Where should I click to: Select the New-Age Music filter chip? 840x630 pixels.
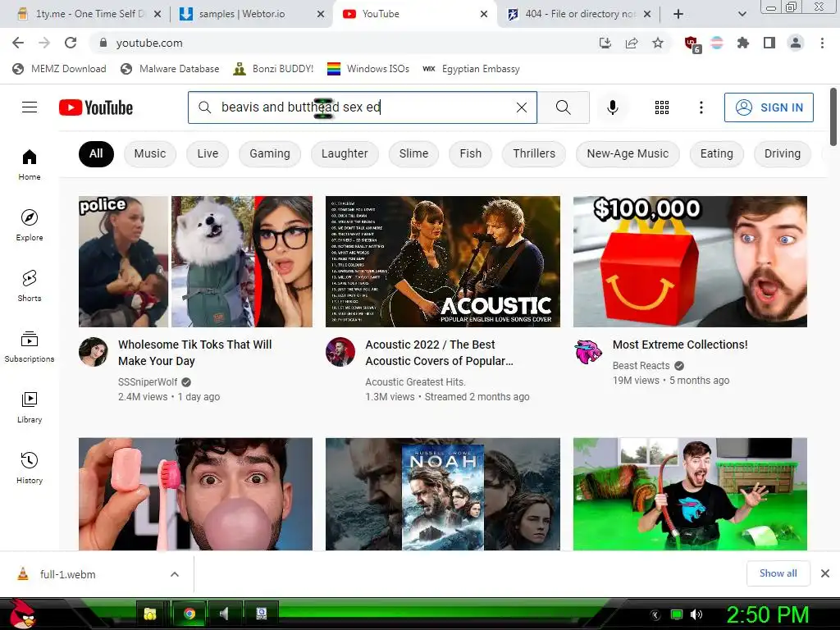click(628, 153)
